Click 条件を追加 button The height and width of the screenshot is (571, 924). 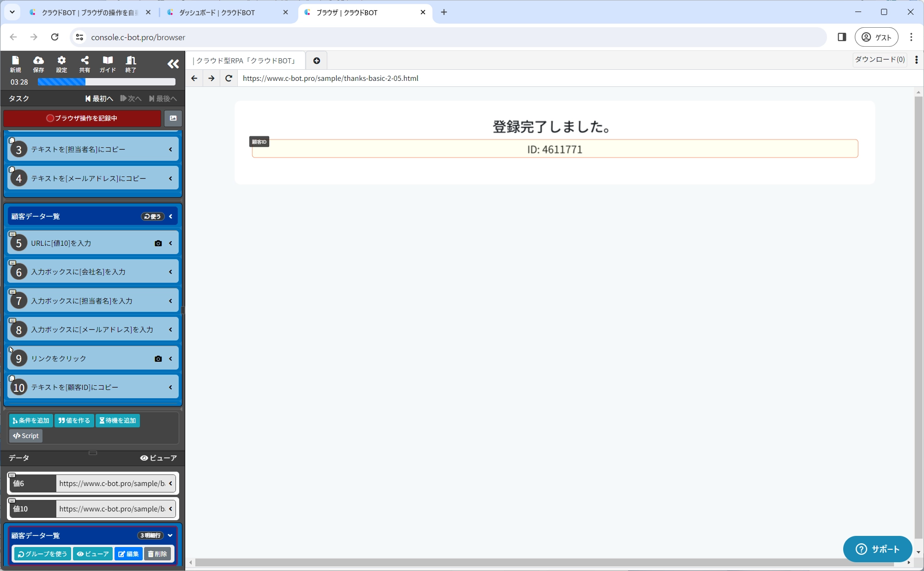coord(31,420)
